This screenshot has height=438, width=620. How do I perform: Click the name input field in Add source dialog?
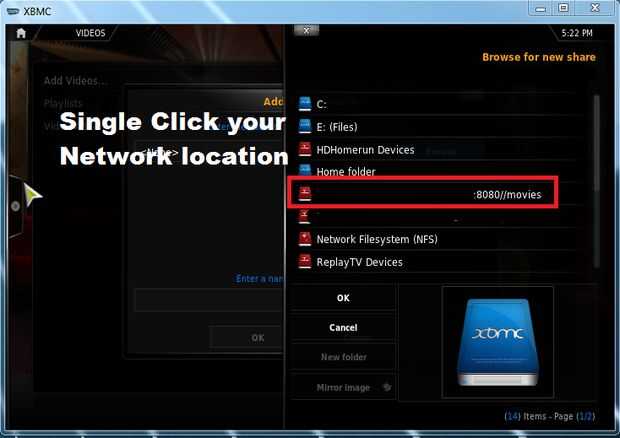(209, 300)
